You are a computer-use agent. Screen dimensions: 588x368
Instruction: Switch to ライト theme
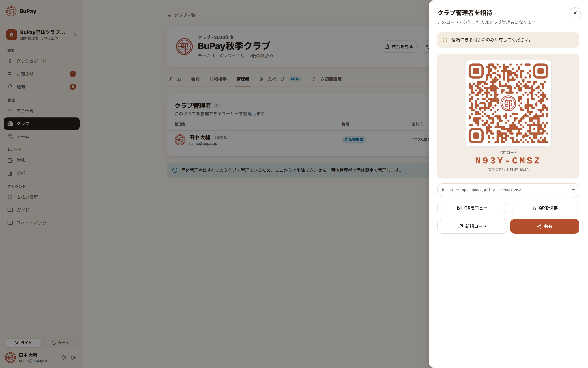(x=23, y=343)
